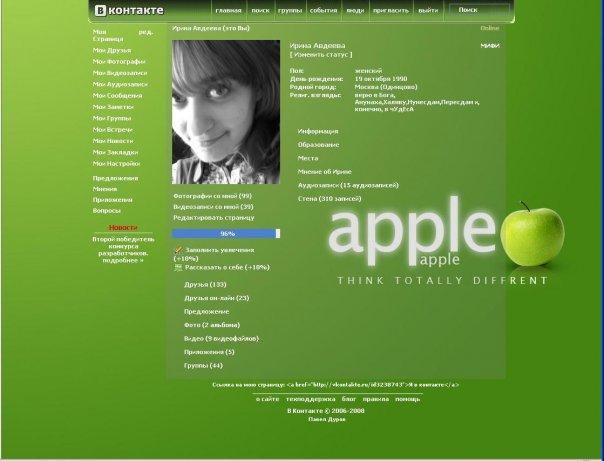
Task: Open Мои Заметки in sidebar
Action: tap(113, 107)
